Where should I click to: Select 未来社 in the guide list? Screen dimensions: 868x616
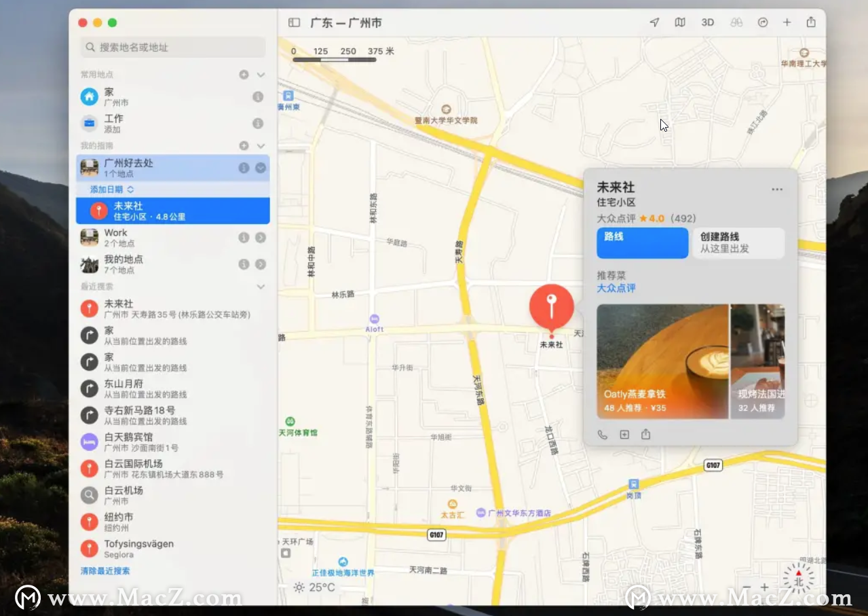[173, 211]
